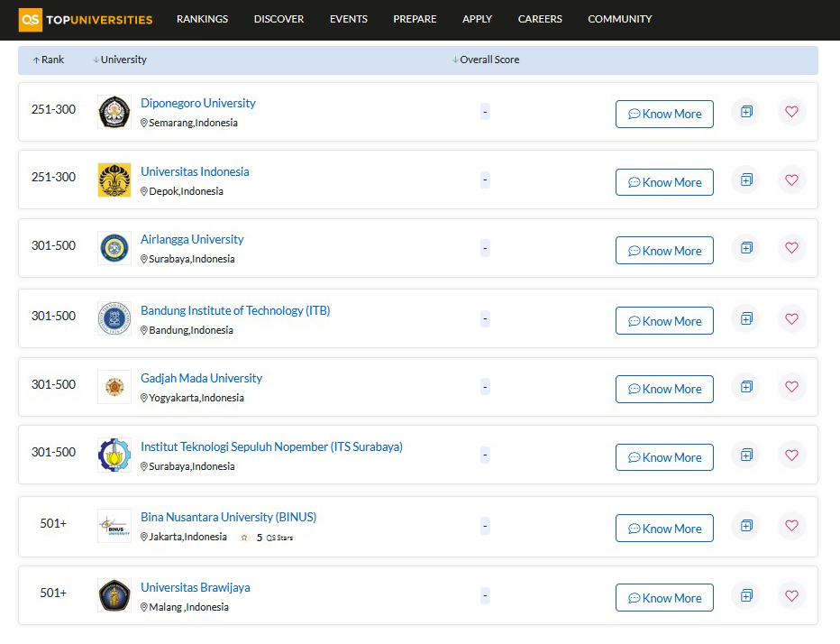Add Airlangga University to compare list
The height and width of the screenshot is (644, 840).
pyautogui.click(x=745, y=248)
